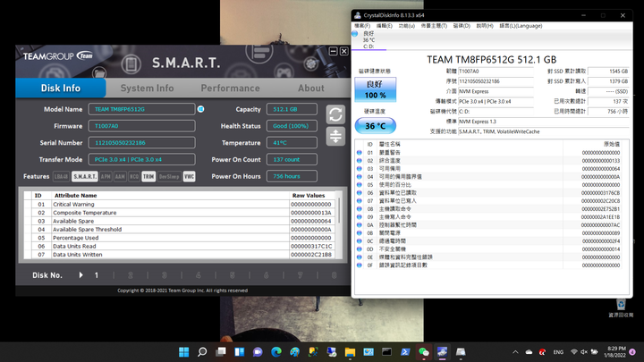Open the 功能(u) menu in CrystalDiskInfo
644x362 pixels.
coord(407,26)
